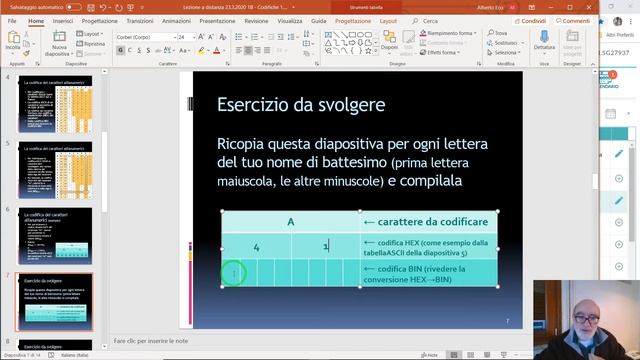Switch to the Visualizza tab

pyautogui.click(x=290, y=21)
